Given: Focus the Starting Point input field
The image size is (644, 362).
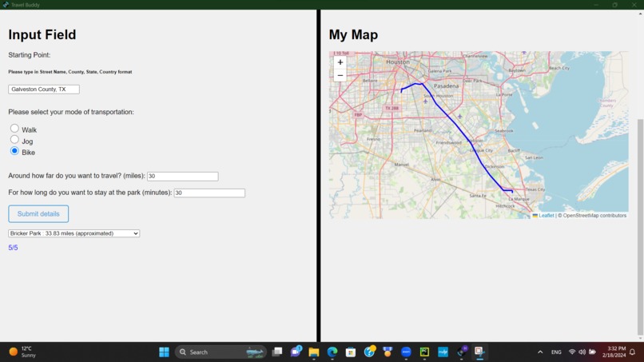Looking at the screenshot, I should click(x=44, y=90).
